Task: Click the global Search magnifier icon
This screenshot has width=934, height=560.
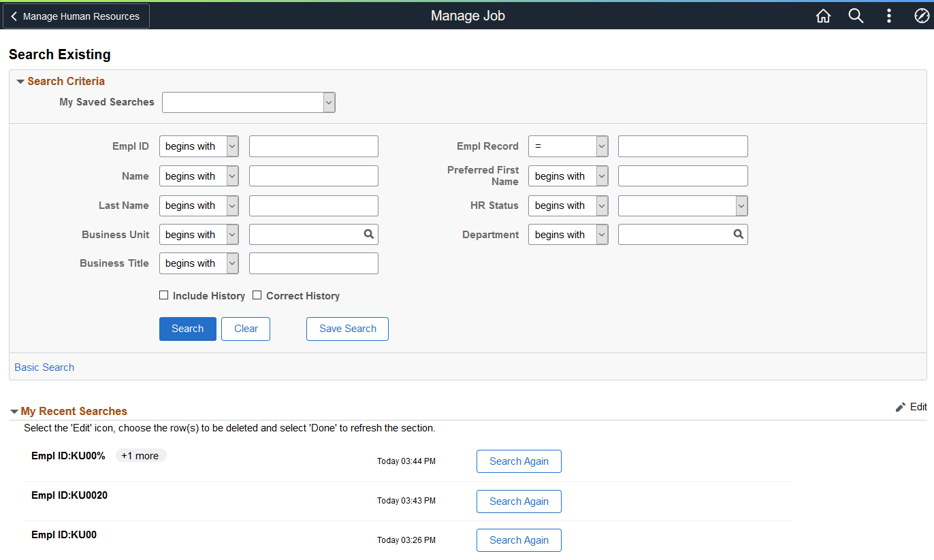Action: [856, 15]
